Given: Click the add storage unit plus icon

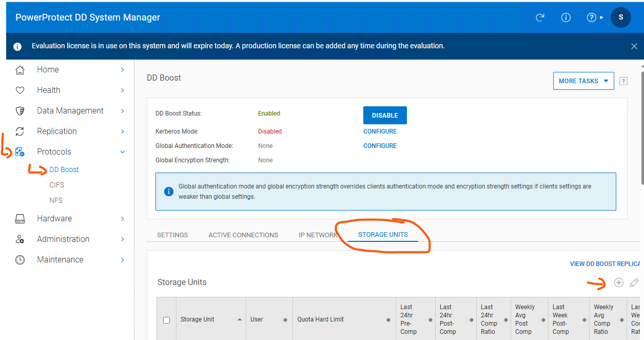Looking at the screenshot, I should 619,282.
